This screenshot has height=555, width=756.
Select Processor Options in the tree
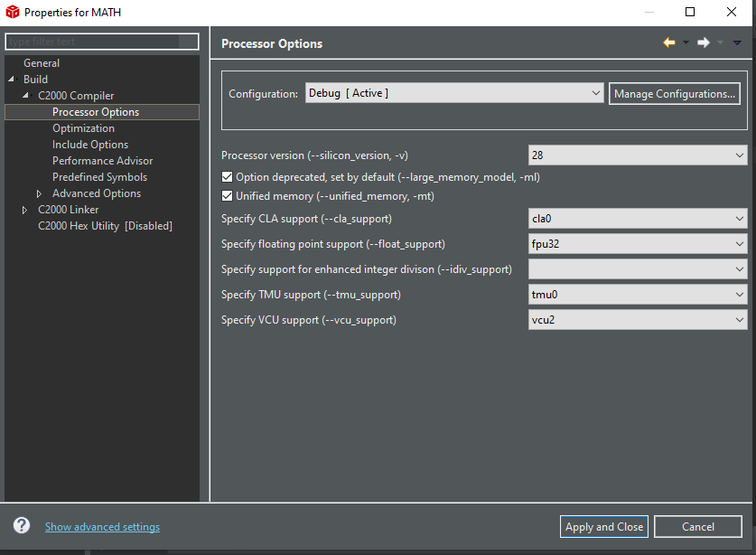tap(96, 112)
